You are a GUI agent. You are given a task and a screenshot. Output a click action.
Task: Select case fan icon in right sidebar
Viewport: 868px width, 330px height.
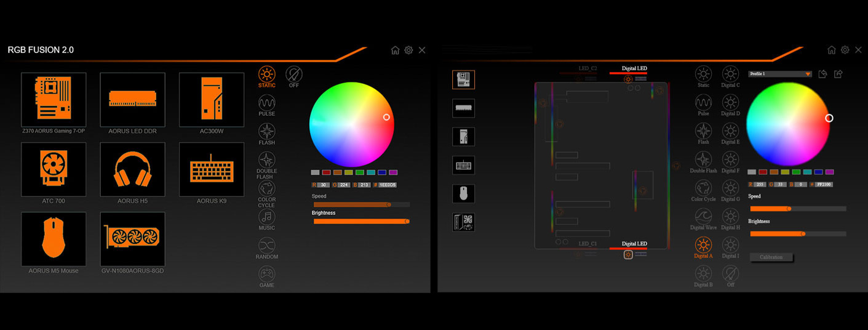[x=463, y=222]
